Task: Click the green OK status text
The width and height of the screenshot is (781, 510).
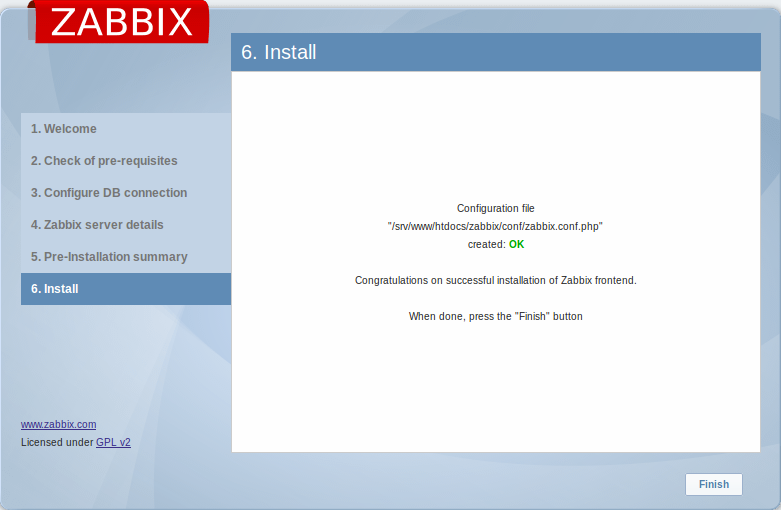Action: coord(517,244)
